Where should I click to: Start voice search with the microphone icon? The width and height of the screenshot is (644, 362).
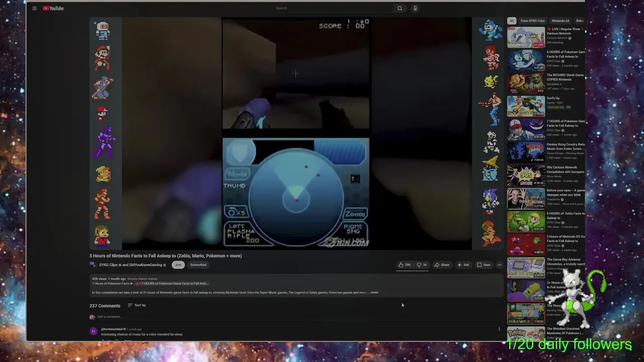(x=415, y=8)
